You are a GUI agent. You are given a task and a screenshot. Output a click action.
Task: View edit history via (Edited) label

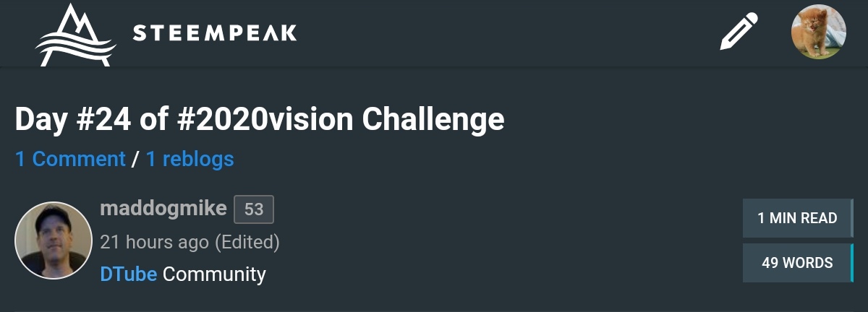point(247,242)
